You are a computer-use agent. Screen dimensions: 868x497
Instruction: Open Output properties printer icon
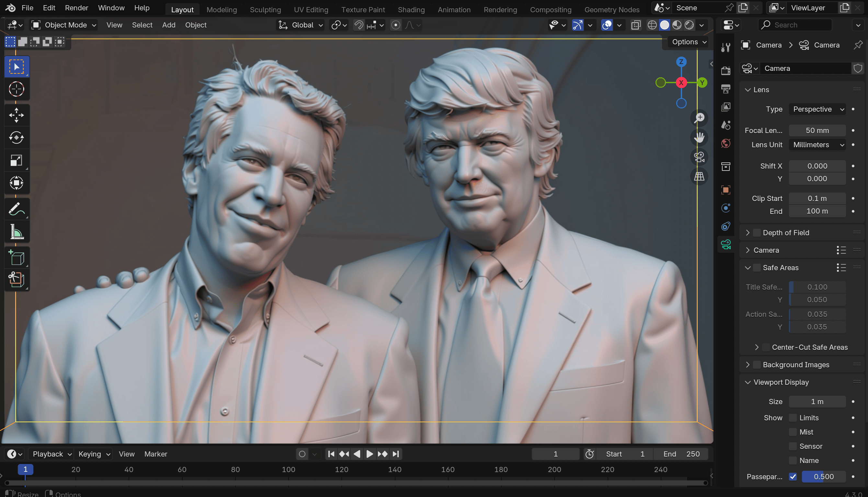coord(725,89)
